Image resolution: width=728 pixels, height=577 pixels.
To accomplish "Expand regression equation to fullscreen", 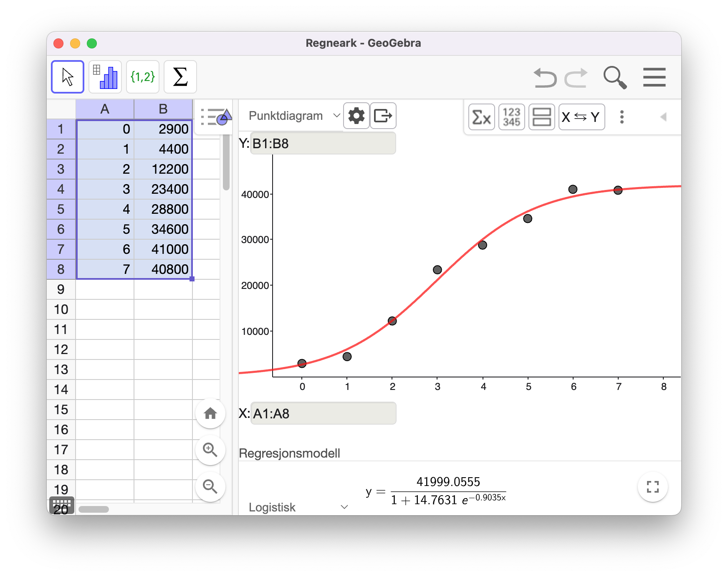I will [x=652, y=486].
